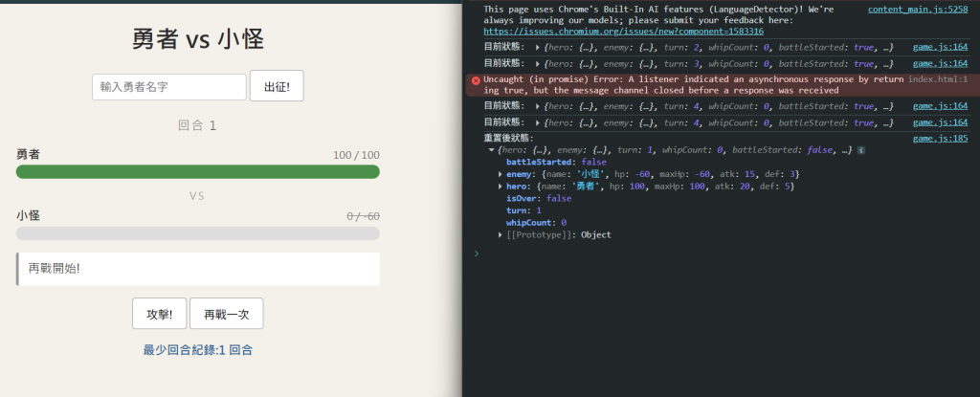This screenshot has height=397, width=980.
Task: Expand the logged object with turn: 3
Action: tap(538, 64)
